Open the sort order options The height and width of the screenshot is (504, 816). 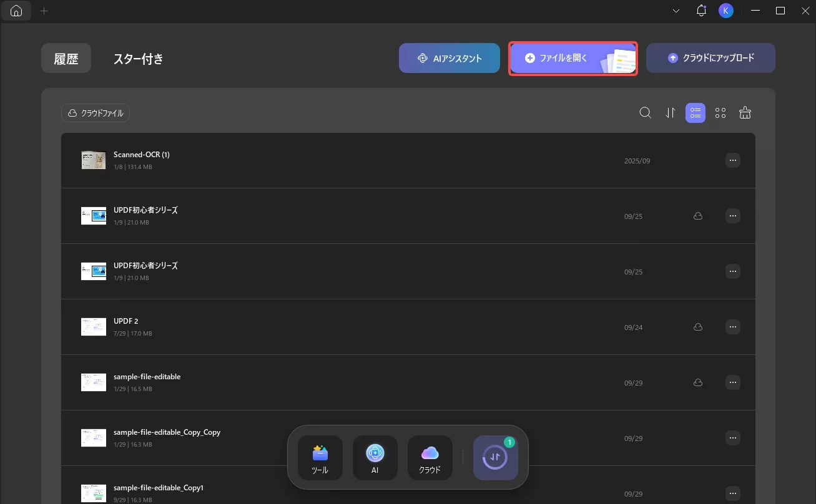[671, 113]
